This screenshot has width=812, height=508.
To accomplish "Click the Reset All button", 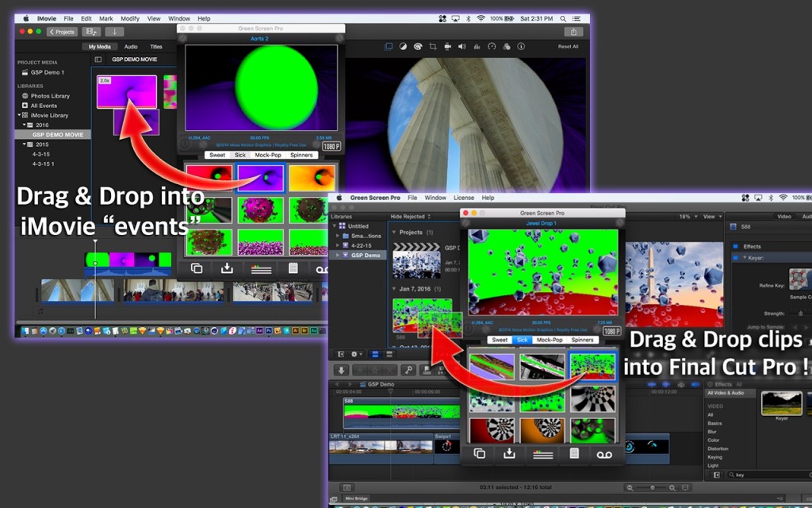I will pos(568,47).
